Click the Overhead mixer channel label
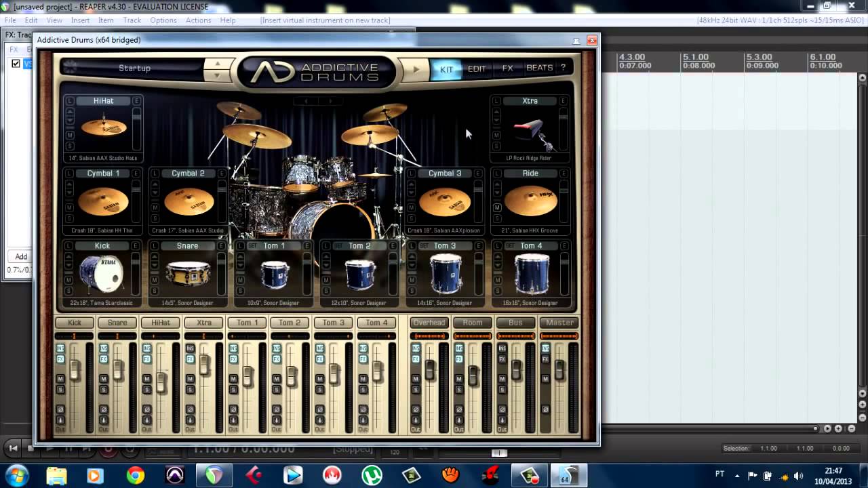The width and height of the screenshot is (868, 488). [x=429, y=323]
